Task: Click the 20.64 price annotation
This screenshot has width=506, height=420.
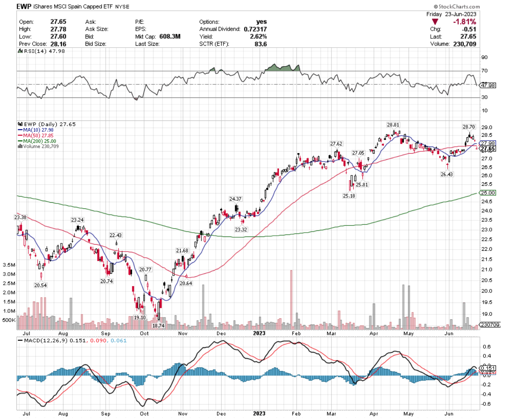Action: [x=186, y=283]
